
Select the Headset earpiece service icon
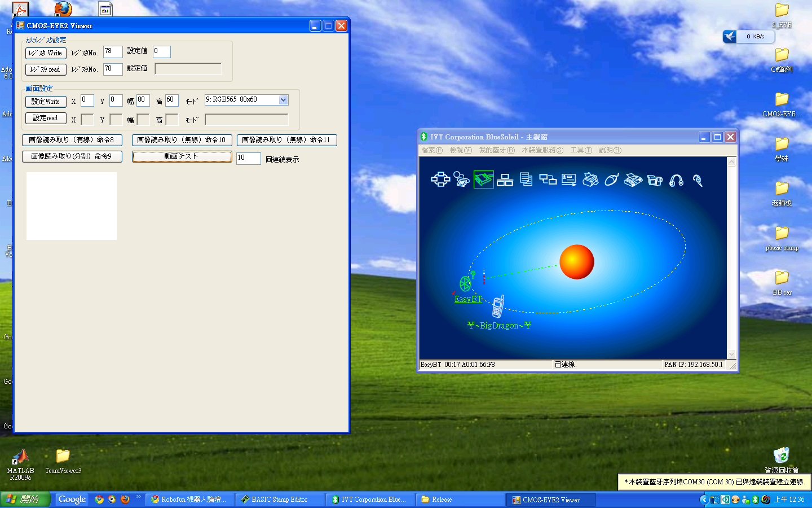pos(698,180)
